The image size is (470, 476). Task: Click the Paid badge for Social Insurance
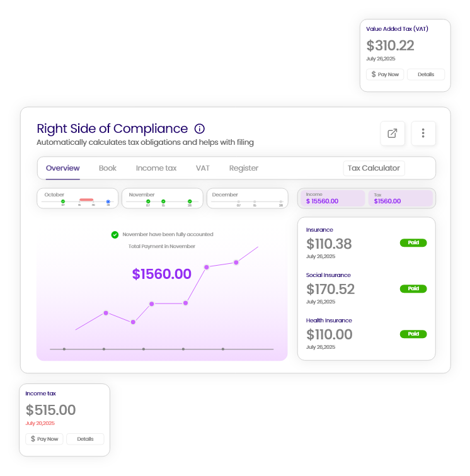click(x=413, y=288)
